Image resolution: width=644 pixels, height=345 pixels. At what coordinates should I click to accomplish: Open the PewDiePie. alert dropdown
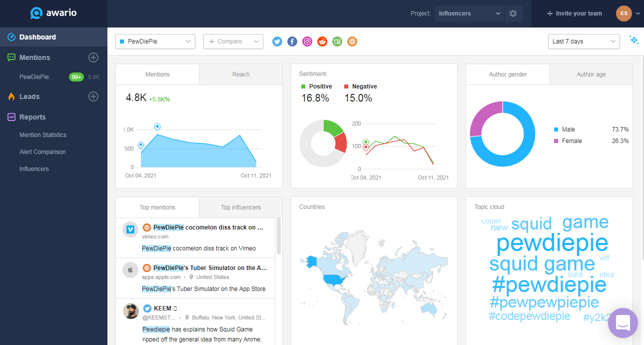(155, 41)
